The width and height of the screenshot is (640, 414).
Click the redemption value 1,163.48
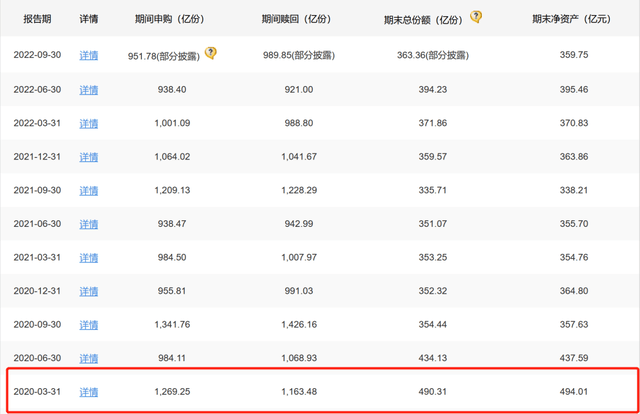pyautogui.click(x=299, y=392)
